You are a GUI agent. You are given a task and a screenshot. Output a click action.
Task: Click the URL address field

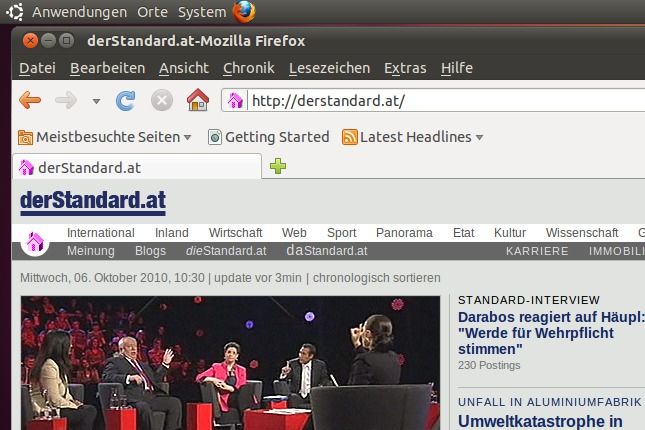coord(440,101)
